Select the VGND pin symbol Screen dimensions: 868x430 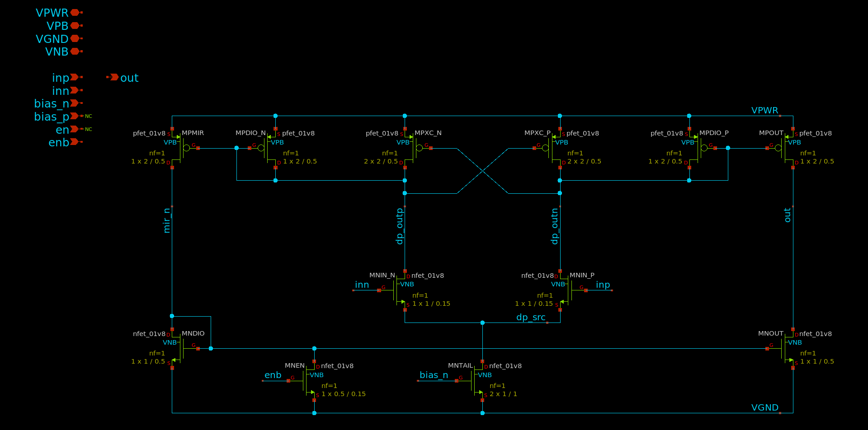pyautogui.click(x=76, y=39)
